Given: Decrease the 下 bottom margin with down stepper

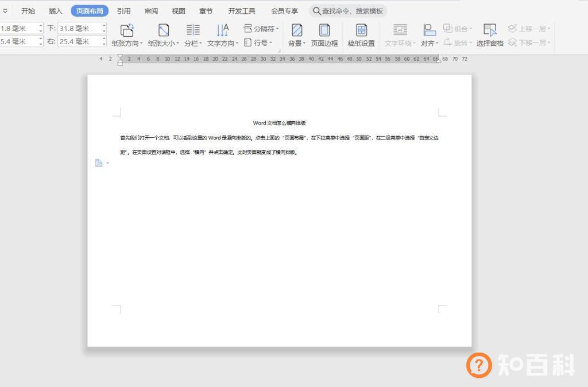Looking at the screenshot, I should pyautogui.click(x=105, y=31).
